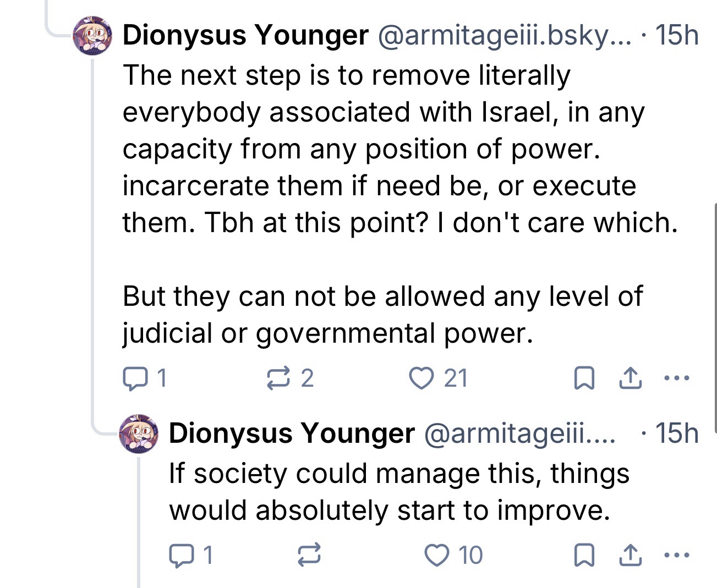This screenshot has width=717, height=588.
Task: Open more options on 10-like post
Action: click(676, 556)
